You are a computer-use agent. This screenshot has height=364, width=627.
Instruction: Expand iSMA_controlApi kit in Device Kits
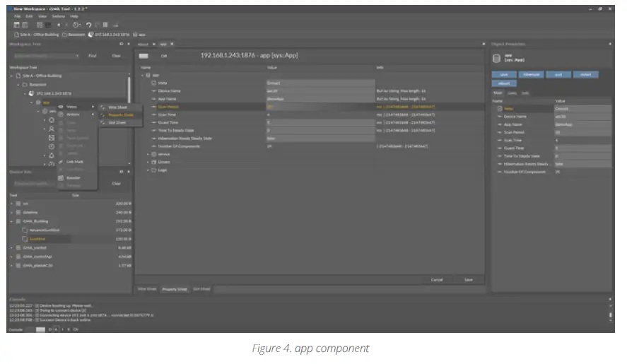[x=11, y=257]
